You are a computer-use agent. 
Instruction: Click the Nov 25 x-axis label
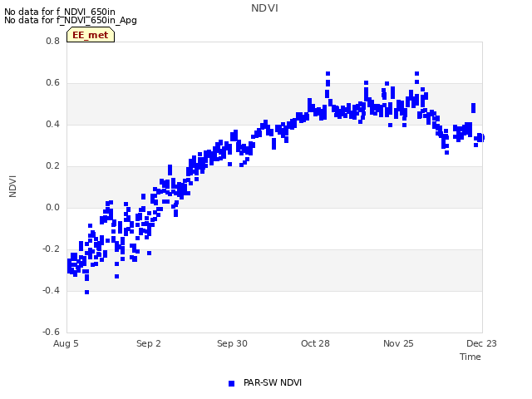pos(398,343)
